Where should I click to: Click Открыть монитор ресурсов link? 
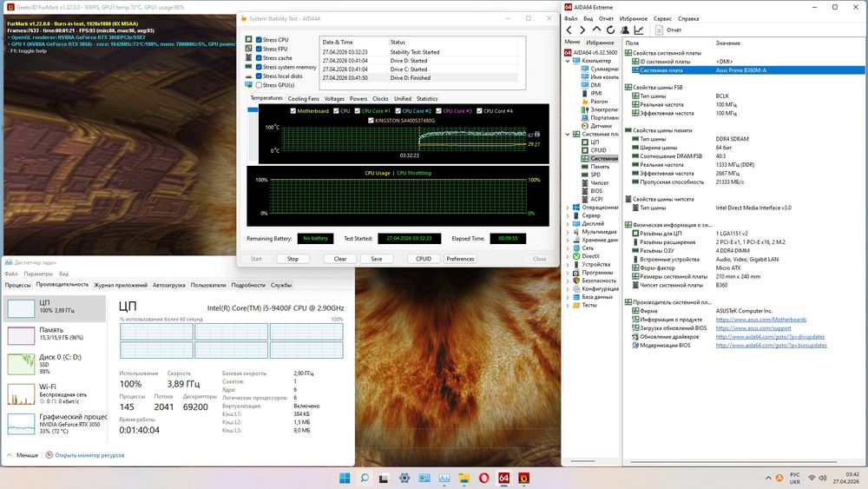pos(89,455)
